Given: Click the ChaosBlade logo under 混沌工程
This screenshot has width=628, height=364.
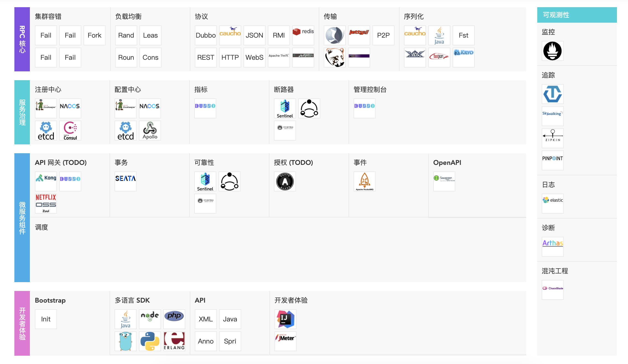Looking at the screenshot, I should [552, 290].
